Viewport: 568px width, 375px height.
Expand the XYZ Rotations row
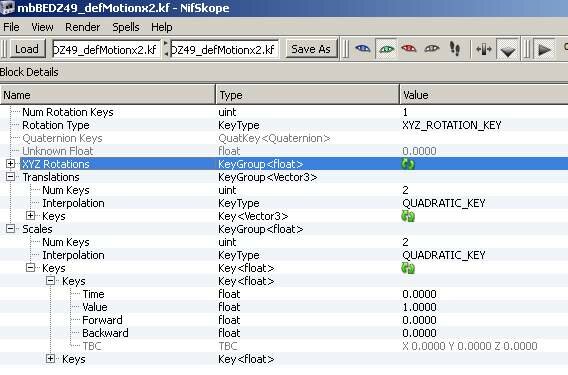point(11,164)
